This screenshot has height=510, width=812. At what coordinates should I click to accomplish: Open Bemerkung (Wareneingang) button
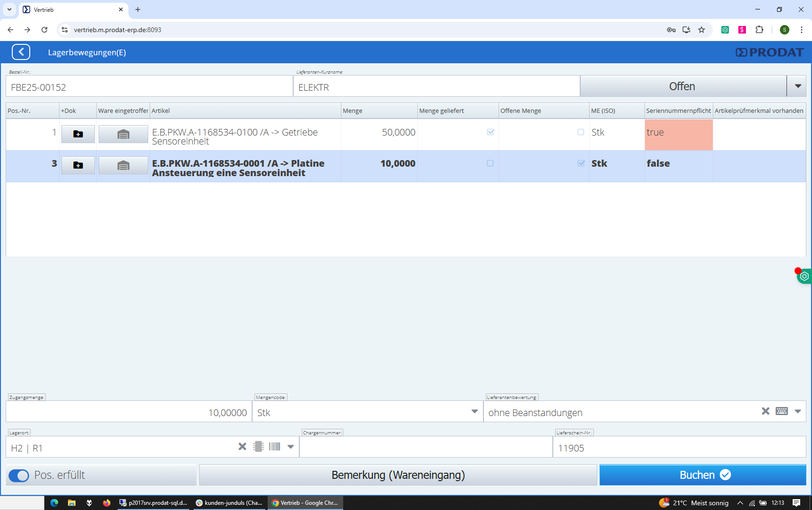(398, 475)
